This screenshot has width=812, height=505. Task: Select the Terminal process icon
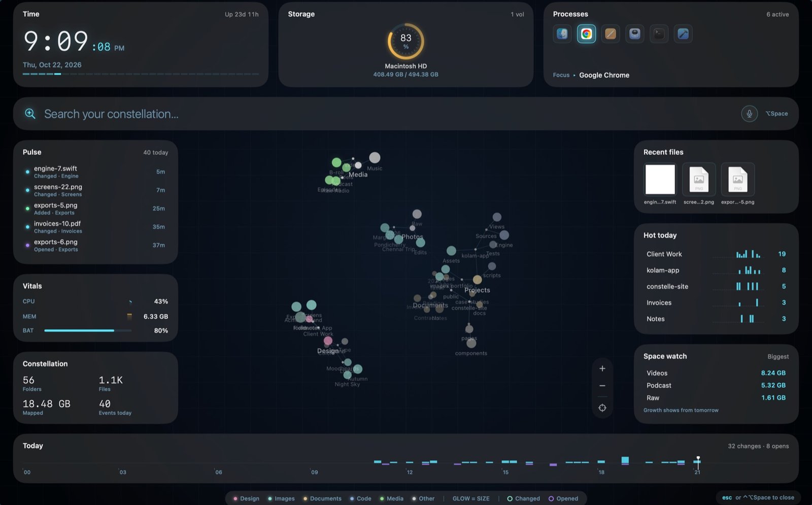(x=659, y=34)
